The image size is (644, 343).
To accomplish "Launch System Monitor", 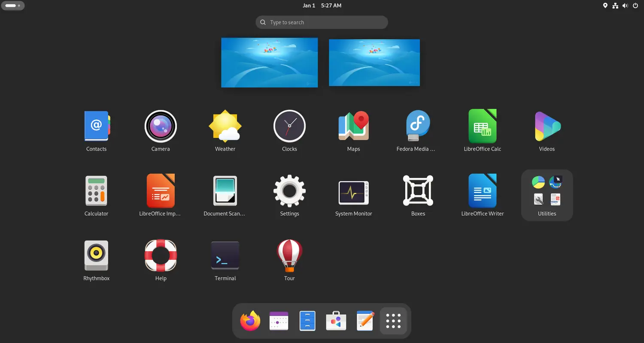I will click(x=354, y=192).
